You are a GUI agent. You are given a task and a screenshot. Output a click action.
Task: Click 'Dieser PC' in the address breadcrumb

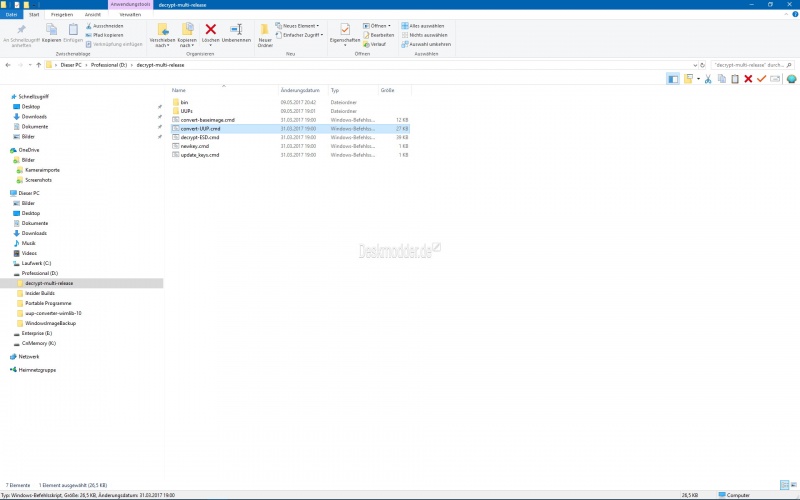coord(70,65)
